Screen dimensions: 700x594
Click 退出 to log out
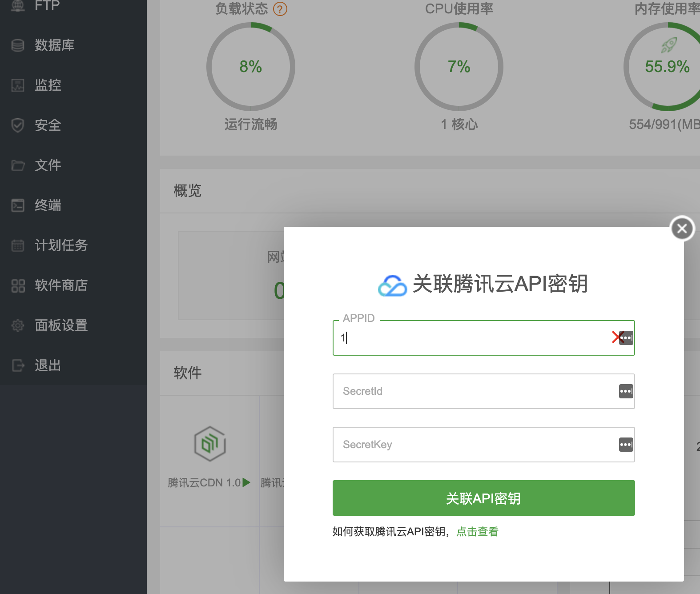tap(73, 365)
